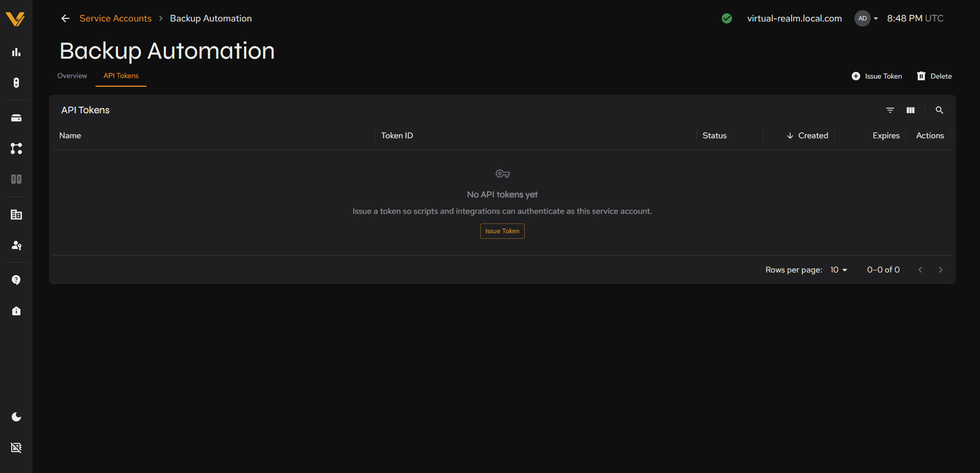980x473 pixels.
Task: Open the datacenter building sidebar icon
Action: [x=16, y=215]
